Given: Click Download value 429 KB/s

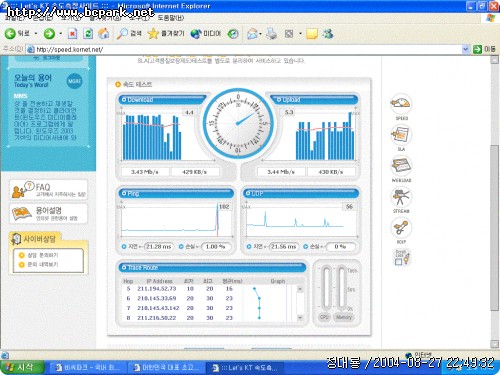Looking at the screenshot, I should pos(195,172).
